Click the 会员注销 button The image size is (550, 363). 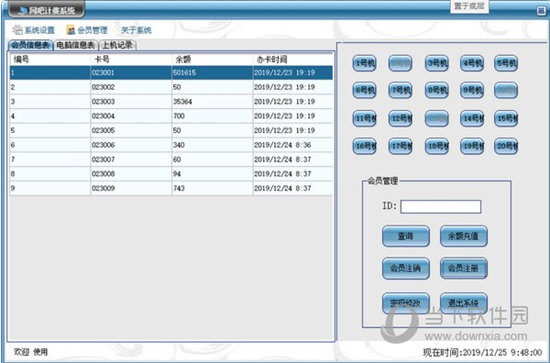(x=406, y=268)
